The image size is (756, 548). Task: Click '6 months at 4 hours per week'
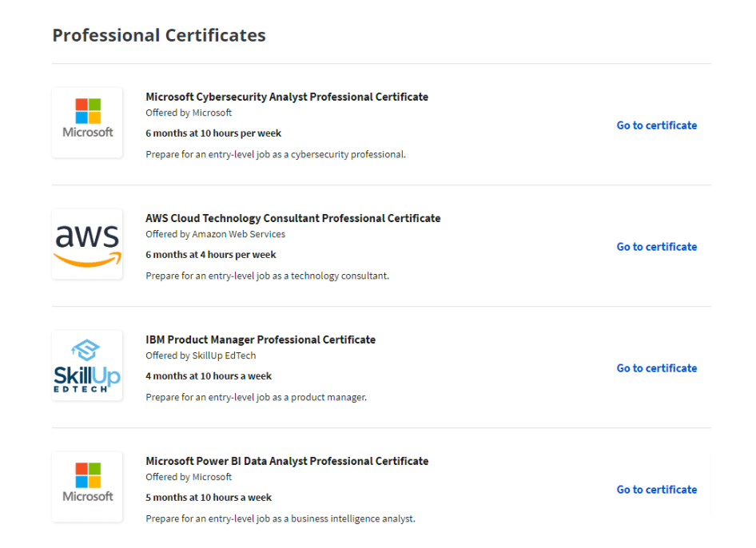(x=211, y=255)
